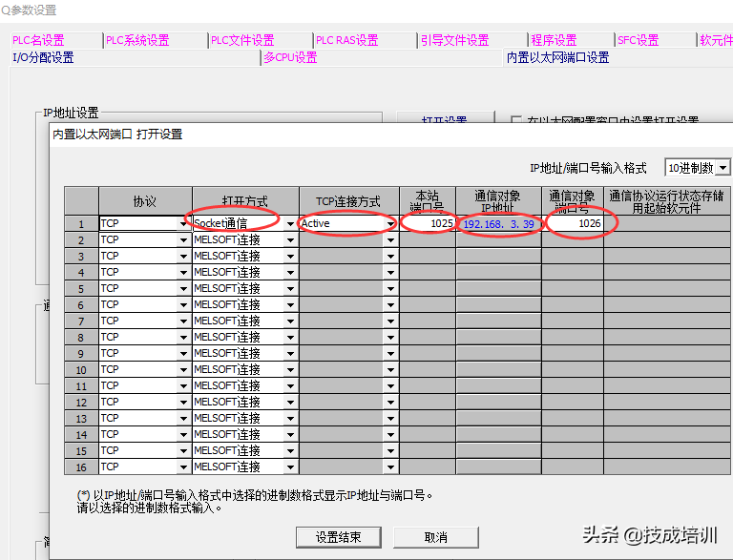The width and height of the screenshot is (733, 560).
Task: Click row 1 本站端口号 field 1025
Action: (427, 223)
